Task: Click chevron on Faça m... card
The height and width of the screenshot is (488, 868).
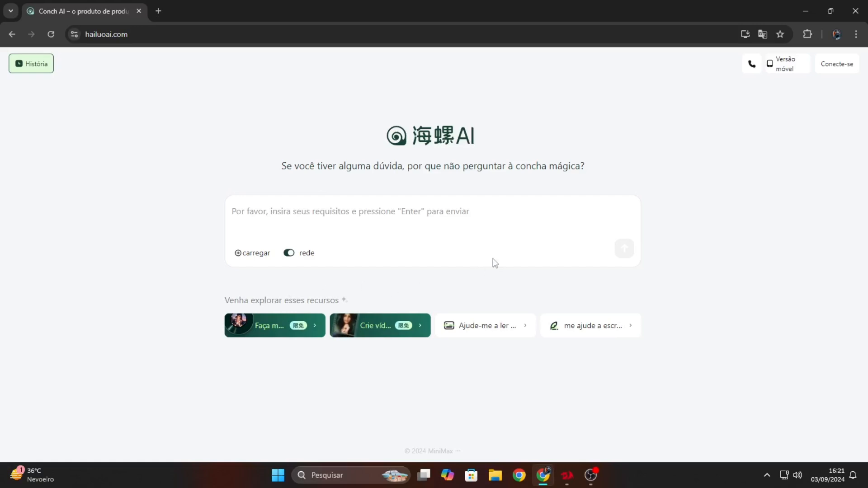Action: [x=315, y=325]
